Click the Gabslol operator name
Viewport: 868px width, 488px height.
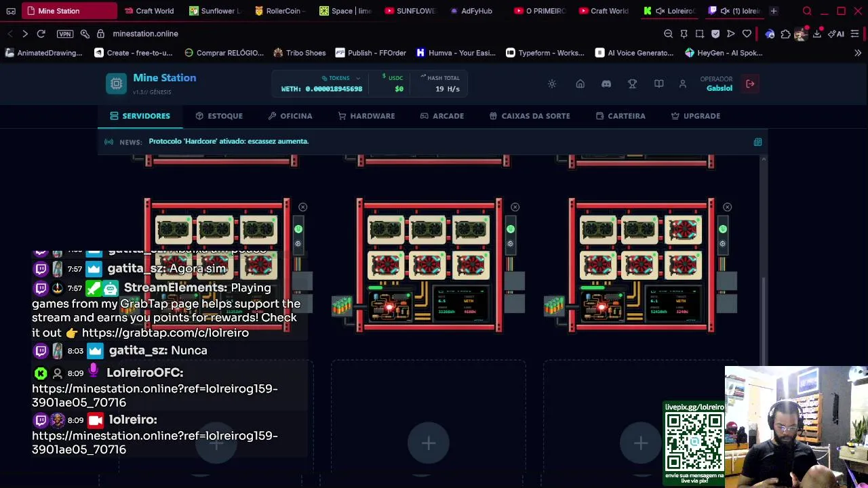(719, 88)
